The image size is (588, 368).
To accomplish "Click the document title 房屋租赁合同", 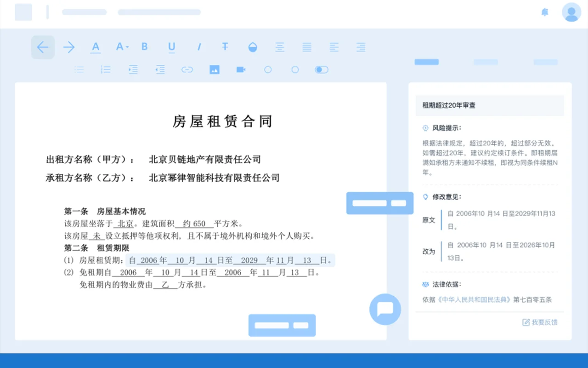I will pyautogui.click(x=223, y=121).
